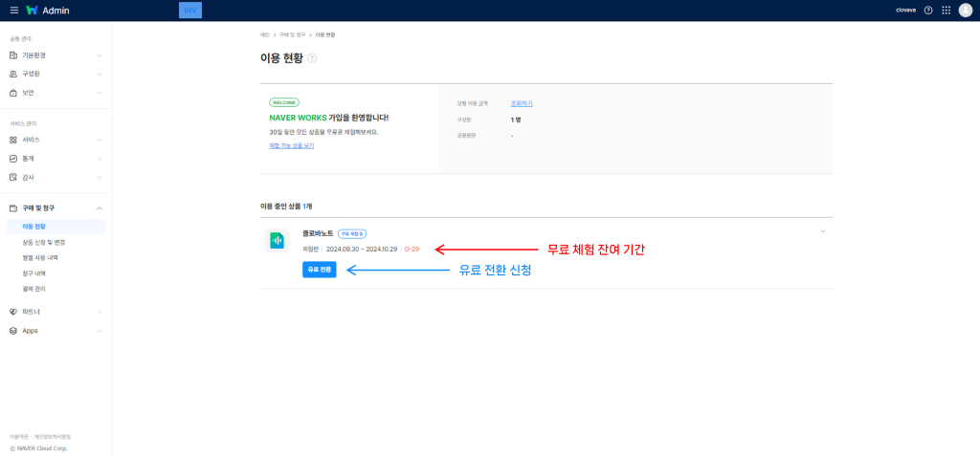The image size is (980, 457).
Task: Click 구매 및 청구 in the breadcrumb
Action: (x=293, y=35)
